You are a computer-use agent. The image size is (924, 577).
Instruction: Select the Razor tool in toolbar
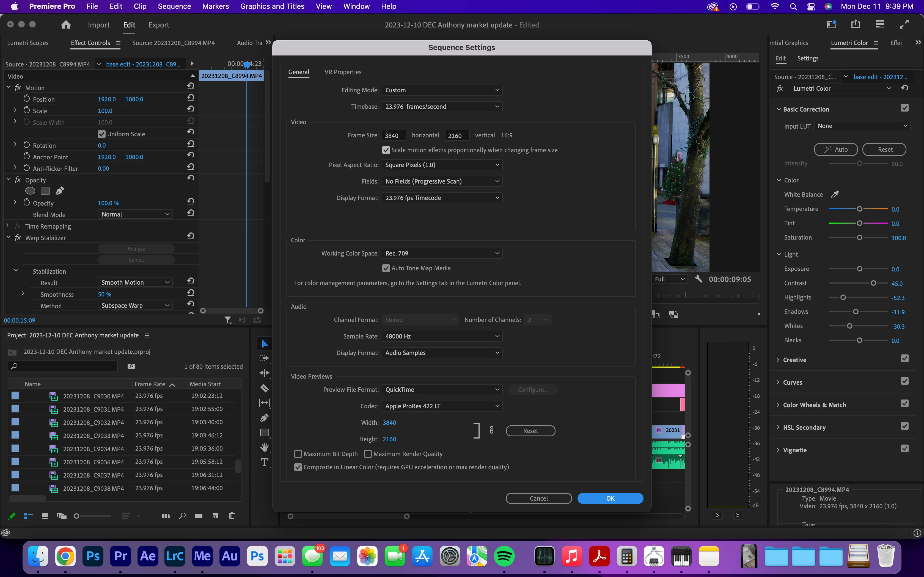coord(264,388)
